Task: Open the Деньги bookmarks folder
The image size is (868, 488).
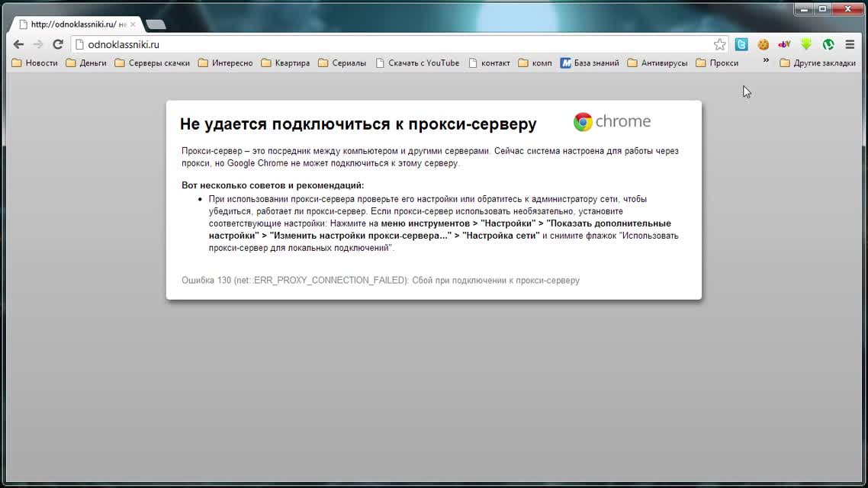Action: point(86,63)
